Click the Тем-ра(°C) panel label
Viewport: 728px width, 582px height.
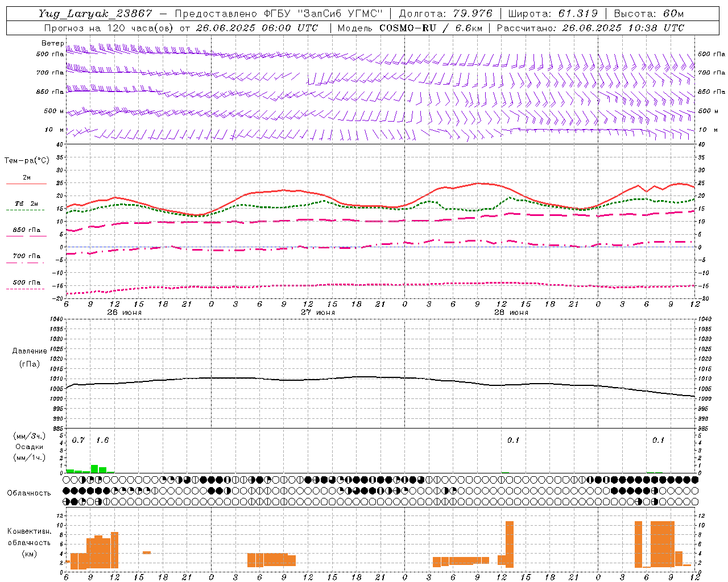27,161
